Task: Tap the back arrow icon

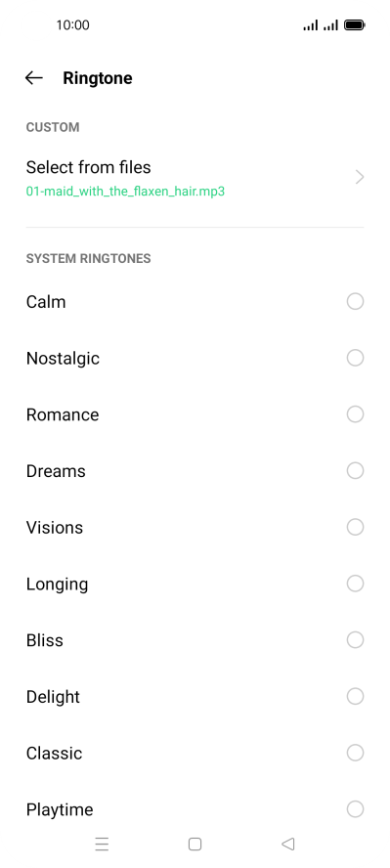Action: (34, 78)
